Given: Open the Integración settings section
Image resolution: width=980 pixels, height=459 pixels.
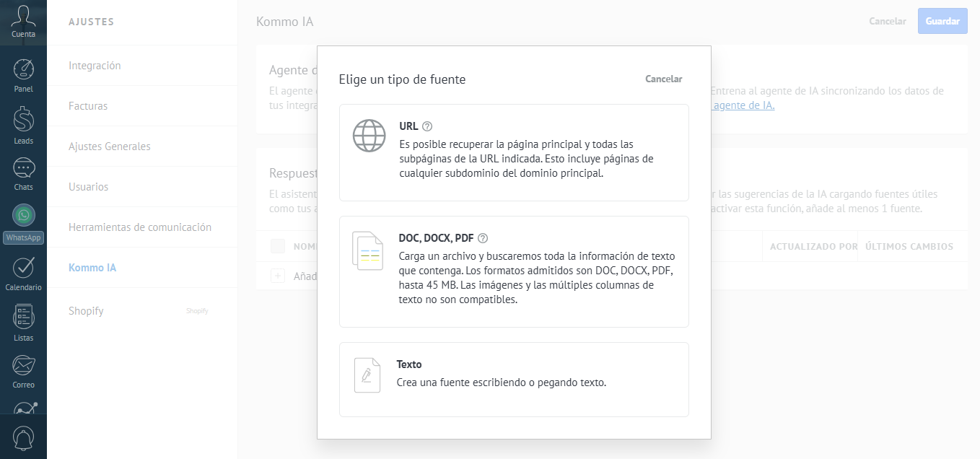Looking at the screenshot, I should [95, 66].
